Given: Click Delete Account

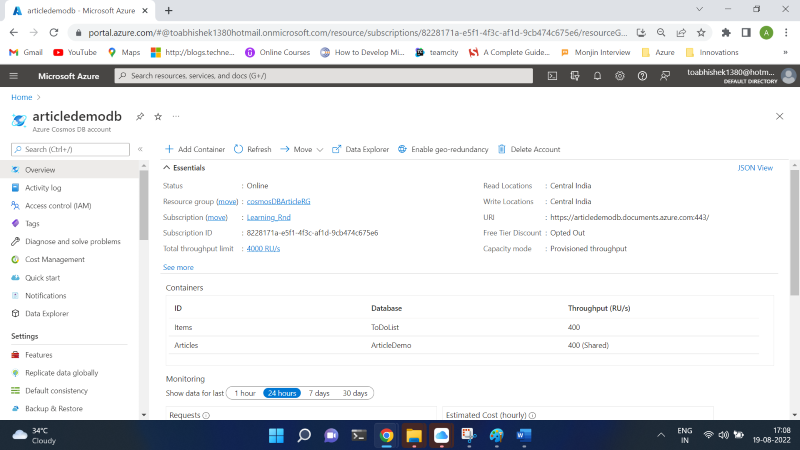Looking at the screenshot, I should [x=529, y=149].
